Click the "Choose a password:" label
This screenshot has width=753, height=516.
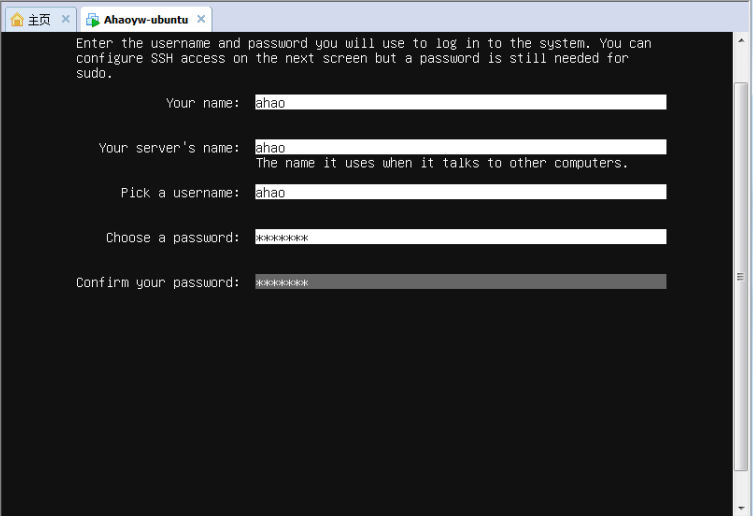[x=173, y=238]
